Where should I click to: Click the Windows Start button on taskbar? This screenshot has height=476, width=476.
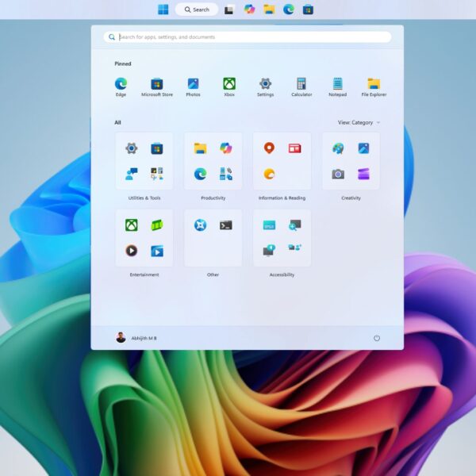pyautogui.click(x=163, y=10)
